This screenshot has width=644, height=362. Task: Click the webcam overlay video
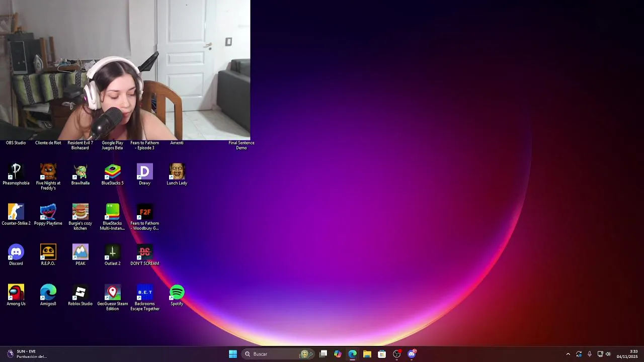125,70
